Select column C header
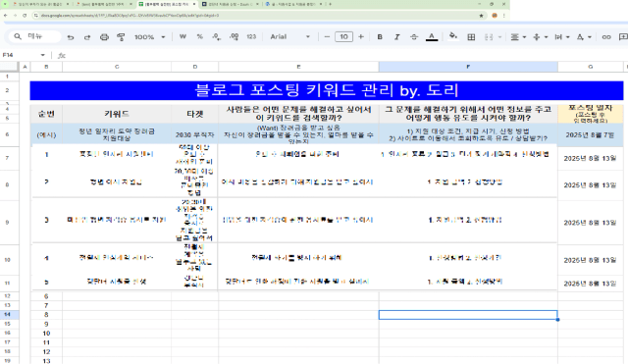The height and width of the screenshot is (364, 628). [x=117, y=67]
